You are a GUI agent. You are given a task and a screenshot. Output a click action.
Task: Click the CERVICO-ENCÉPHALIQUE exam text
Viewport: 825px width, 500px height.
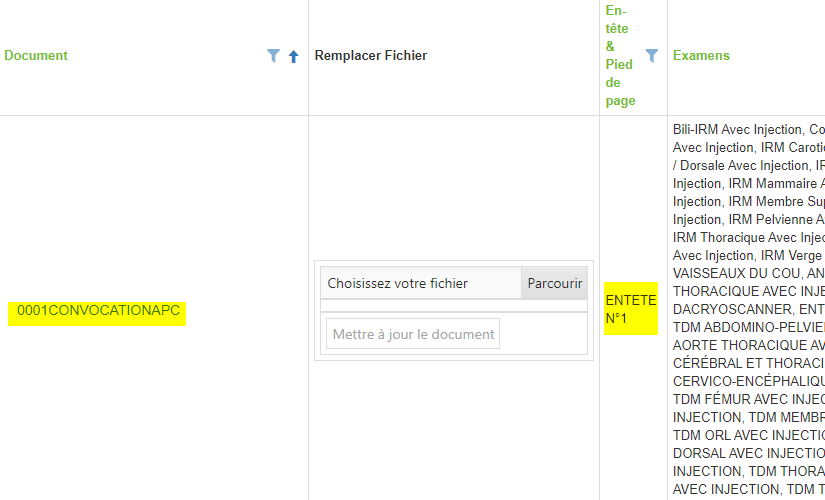tap(748, 381)
